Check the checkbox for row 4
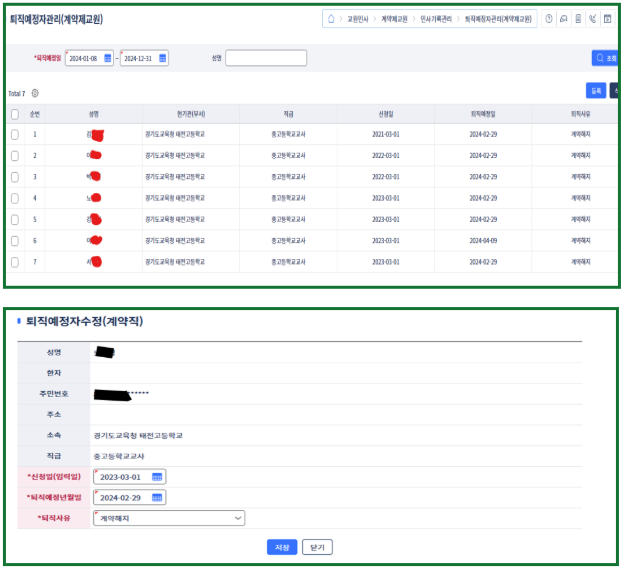Viewport: 621px width, 571px height. (x=15, y=198)
